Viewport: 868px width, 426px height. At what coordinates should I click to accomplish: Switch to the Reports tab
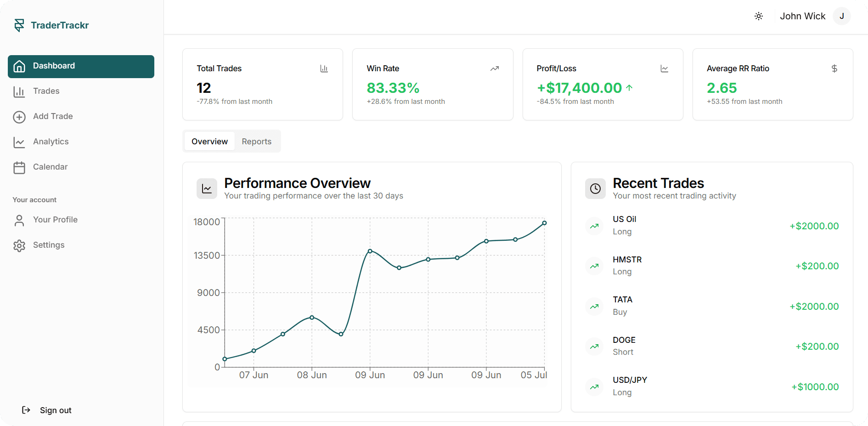(x=256, y=142)
